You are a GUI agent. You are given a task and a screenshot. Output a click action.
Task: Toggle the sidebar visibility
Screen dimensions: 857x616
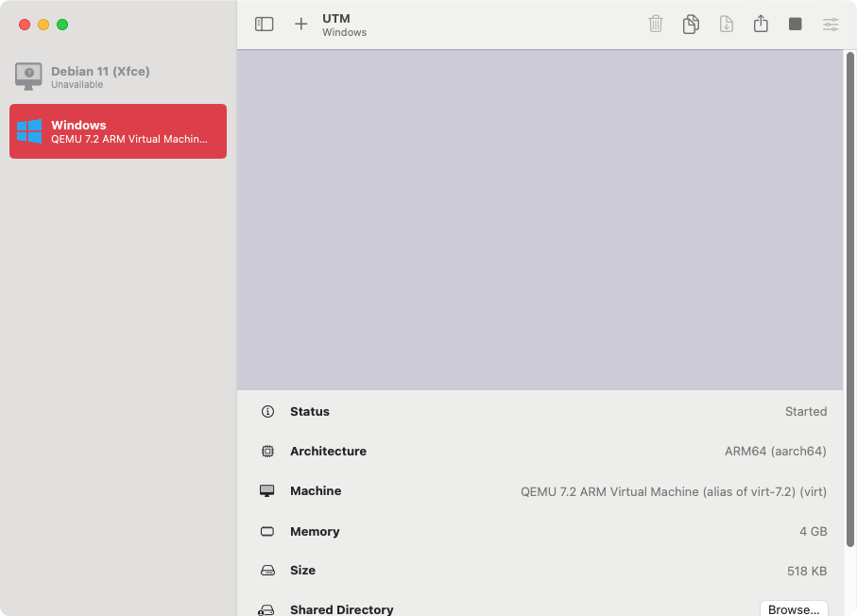pyautogui.click(x=265, y=25)
